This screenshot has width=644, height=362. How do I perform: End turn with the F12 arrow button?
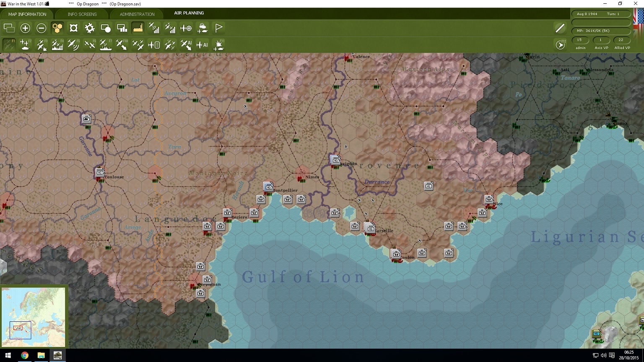tap(560, 44)
